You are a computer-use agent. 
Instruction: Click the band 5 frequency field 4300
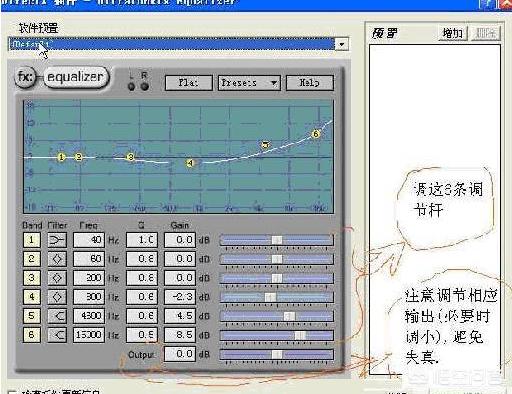[89, 316]
